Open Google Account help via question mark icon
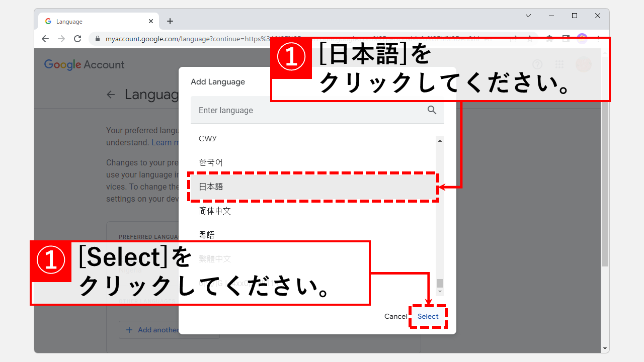Screen dimensions: 644x362 point(537,64)
